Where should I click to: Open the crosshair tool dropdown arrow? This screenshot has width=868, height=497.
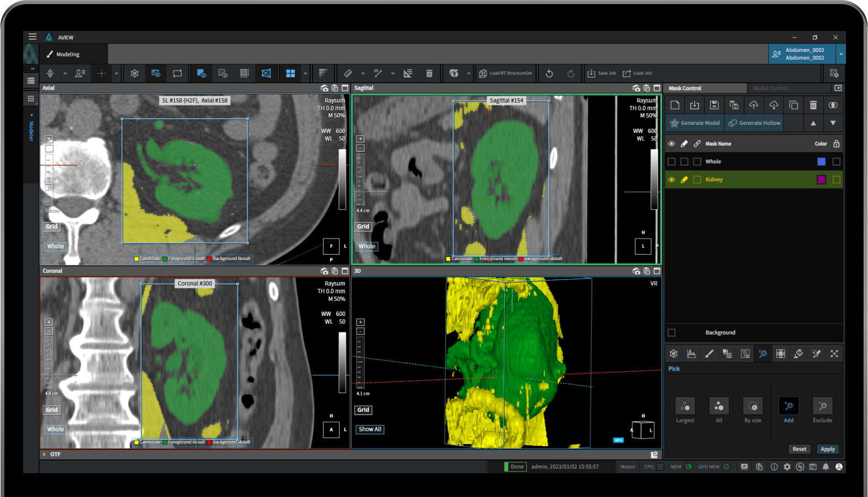[x=116, y=73]
